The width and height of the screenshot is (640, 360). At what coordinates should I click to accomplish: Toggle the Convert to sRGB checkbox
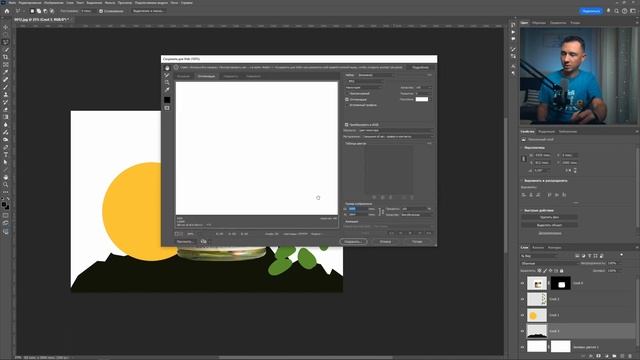pyautogui.click(x=347, y=124)
